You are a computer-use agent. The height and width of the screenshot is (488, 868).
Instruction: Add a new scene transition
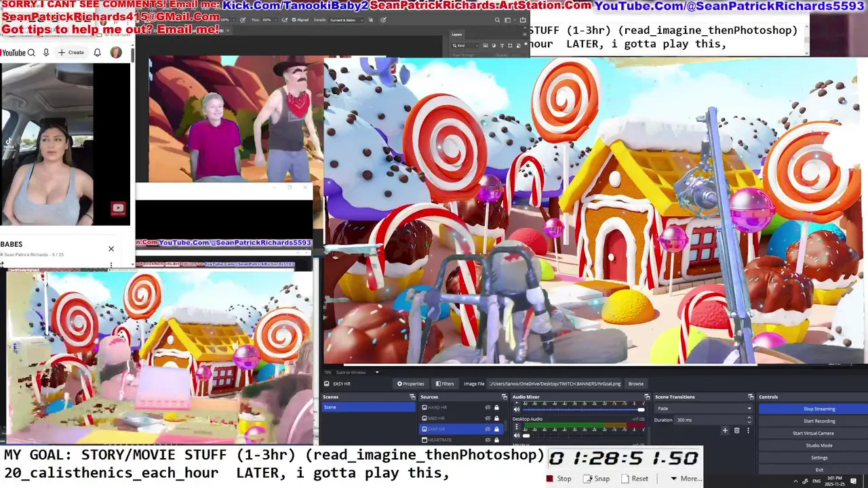(x=725, y=430)
